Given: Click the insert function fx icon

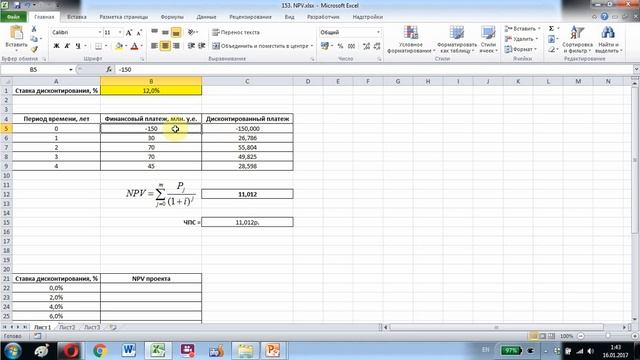Looking at the screenshot, I should [109, 70].
